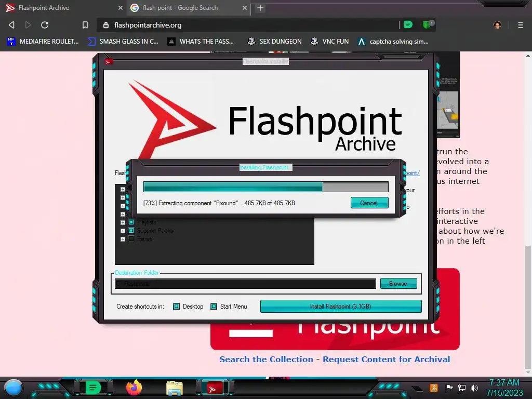The height and width of the screenshot is (399, 532).
Task: Click the Start orb on the taskbar
Action: tap(14, 388)
